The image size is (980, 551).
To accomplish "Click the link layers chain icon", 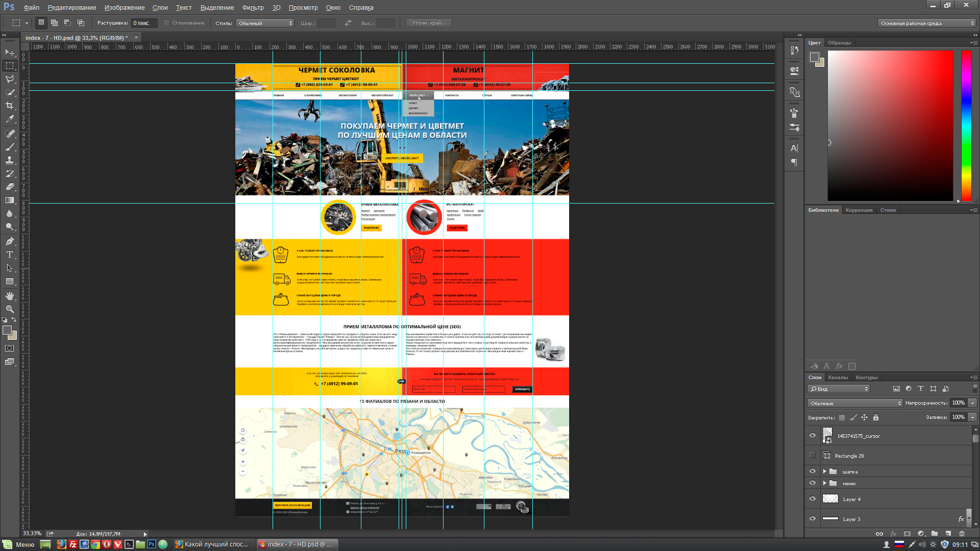I will [x=879, y=534].
